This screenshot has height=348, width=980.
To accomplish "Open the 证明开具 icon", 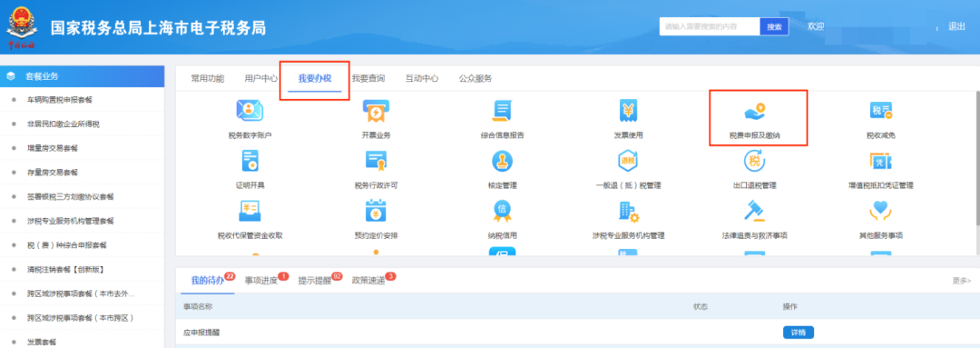I will (250, 162).
